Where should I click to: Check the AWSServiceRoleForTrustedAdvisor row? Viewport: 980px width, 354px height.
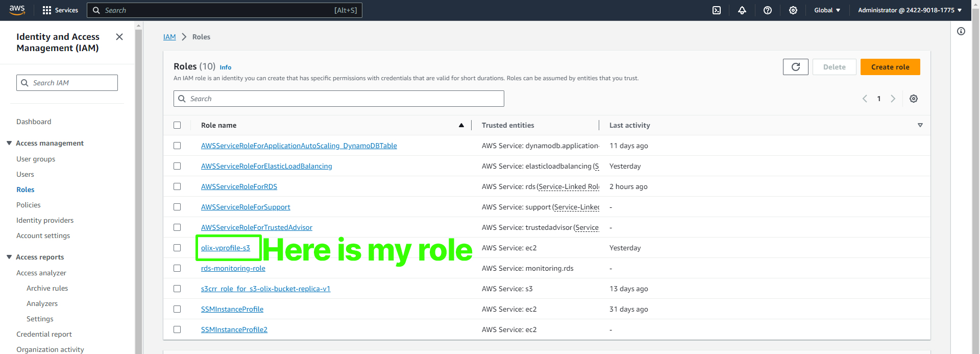177,227
